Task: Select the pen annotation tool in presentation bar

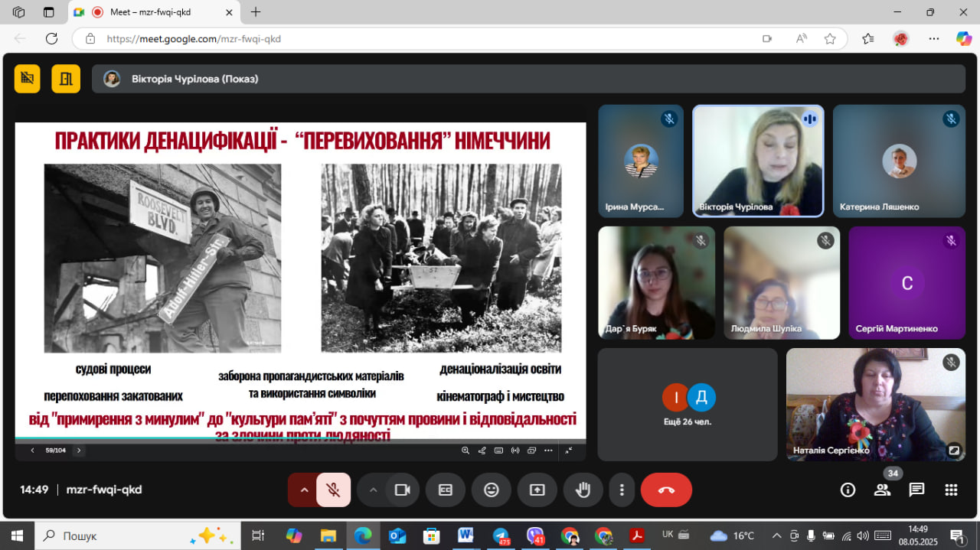Action: [x=482, y=451]
